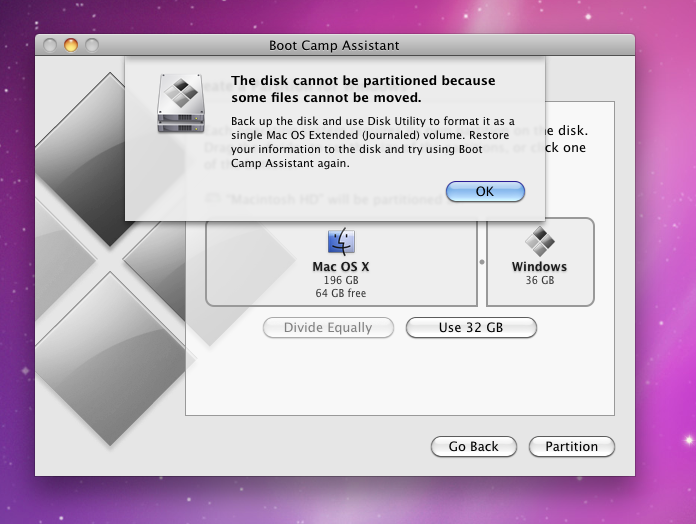This screenshot has height=524, width=696.
Task: Click the Partition button
Action: pyautogui.click(x=572, y=446)
